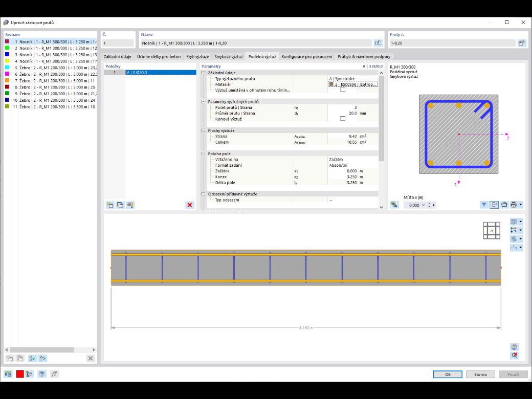532x399 pixels.
Task: Click the blue filter funnel icon
Action: point(484,205)
